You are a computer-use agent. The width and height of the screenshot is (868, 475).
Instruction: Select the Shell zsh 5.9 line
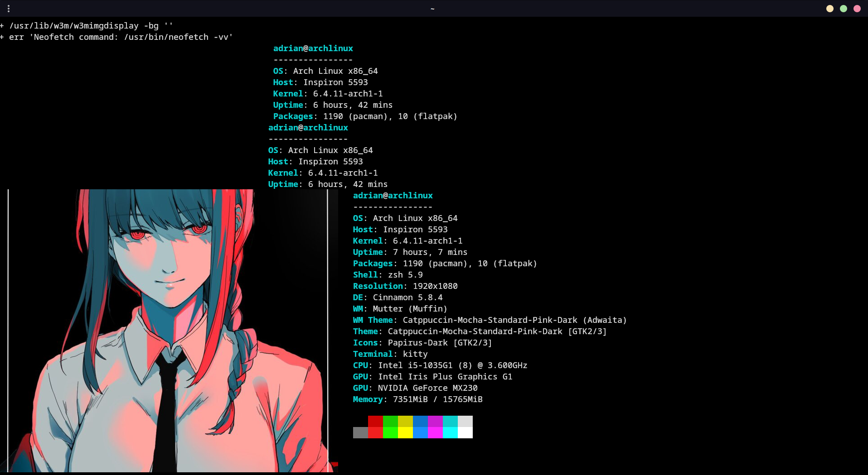(387, 274)
